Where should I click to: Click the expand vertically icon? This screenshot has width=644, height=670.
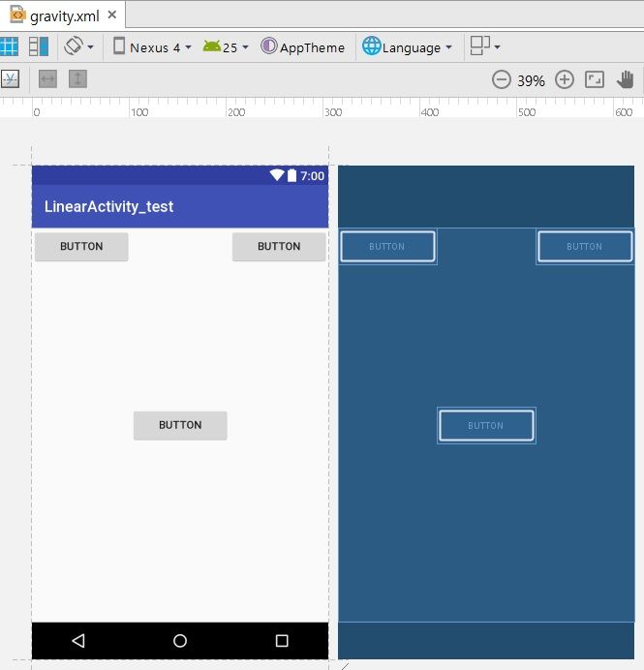[x=77, y=79]
